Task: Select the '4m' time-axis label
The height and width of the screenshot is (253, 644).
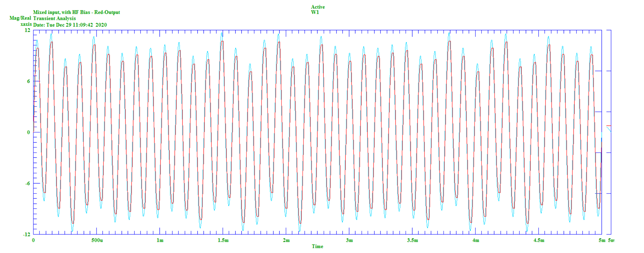Action: [476, 240]
